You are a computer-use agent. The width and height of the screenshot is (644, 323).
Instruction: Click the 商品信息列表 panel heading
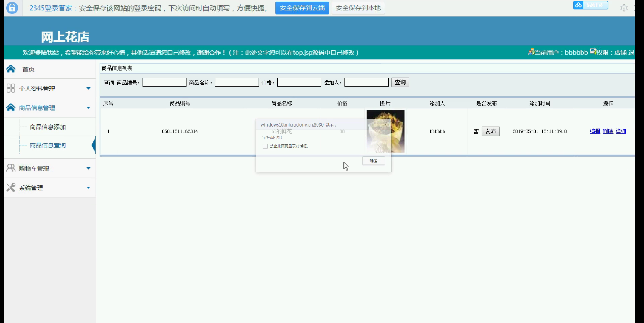[117, 68]
